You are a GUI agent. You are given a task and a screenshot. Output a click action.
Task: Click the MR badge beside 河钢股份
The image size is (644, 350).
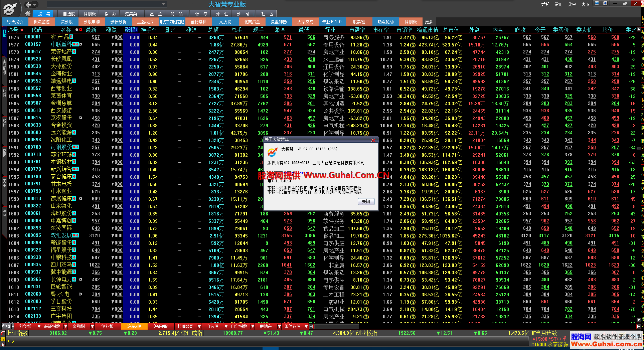click(75, 147)
